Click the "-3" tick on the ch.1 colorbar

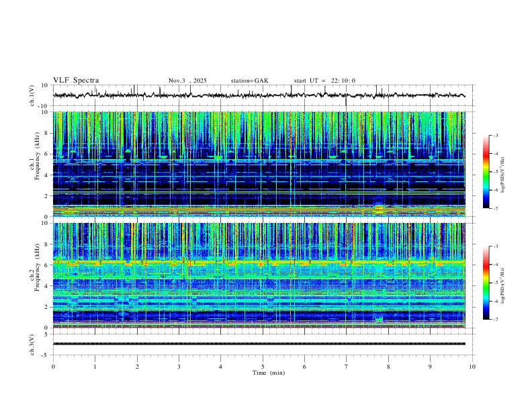tap(496, 135)
